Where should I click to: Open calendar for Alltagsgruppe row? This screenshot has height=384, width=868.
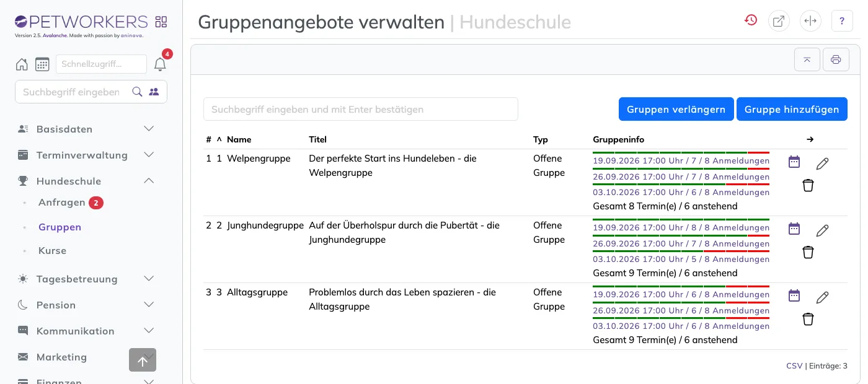pos(794,295)
